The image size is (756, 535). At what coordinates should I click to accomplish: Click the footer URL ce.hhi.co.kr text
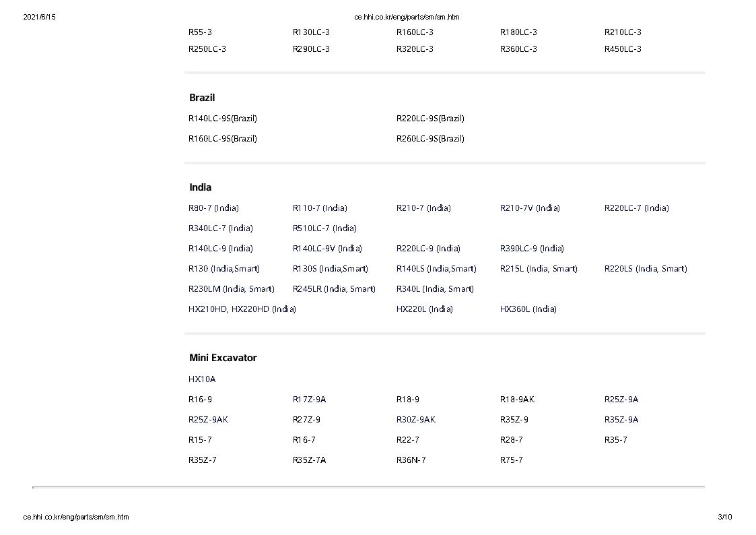tap(75, 517)
